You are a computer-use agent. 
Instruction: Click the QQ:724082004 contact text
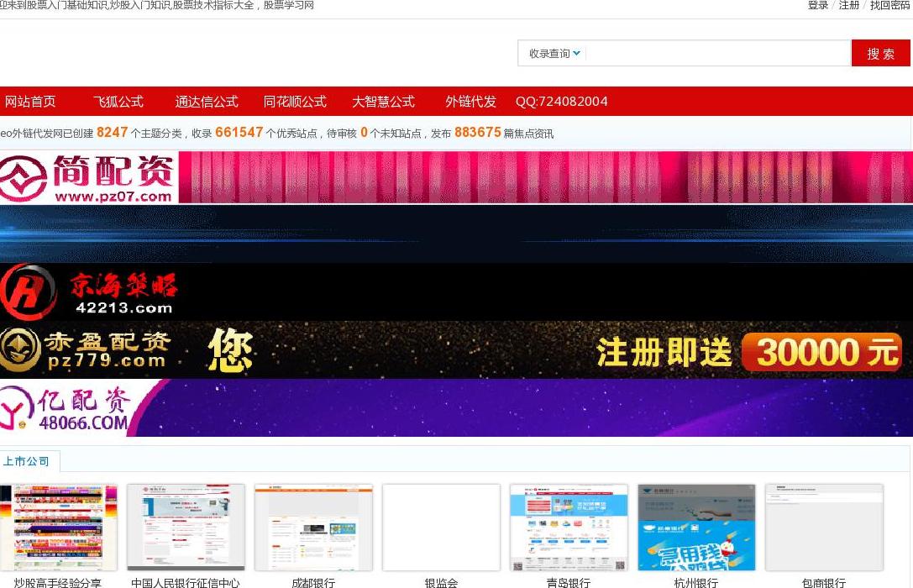point(561,102)
